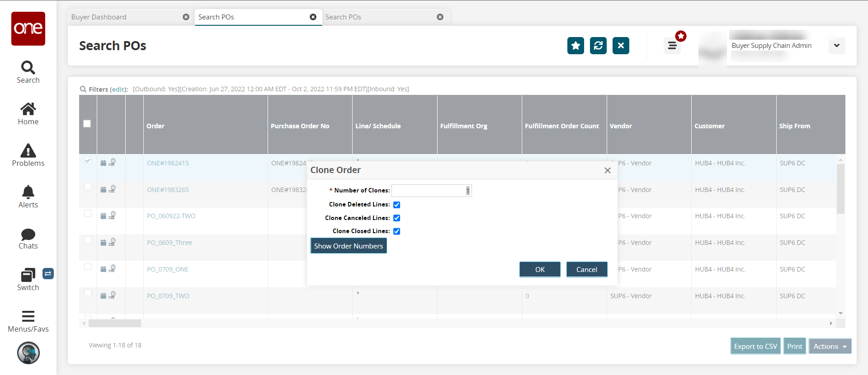Uncheck the ONE#1982415 row checkbox

point(88,160)
